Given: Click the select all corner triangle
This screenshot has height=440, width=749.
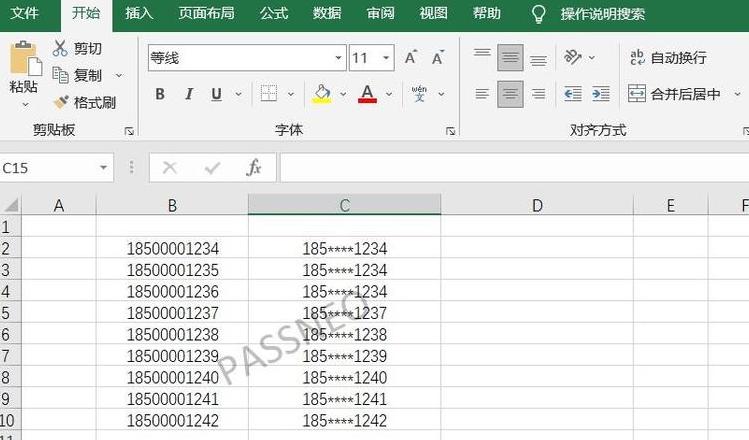Looking at the screenshot, I should tap(11, 204).
